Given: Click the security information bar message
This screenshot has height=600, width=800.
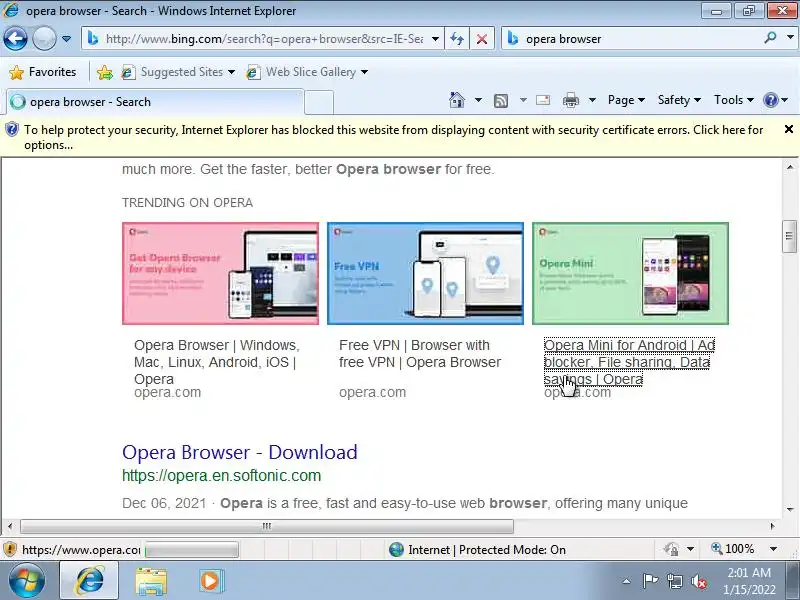Looking at the screenshot, I should coord(393,137).
